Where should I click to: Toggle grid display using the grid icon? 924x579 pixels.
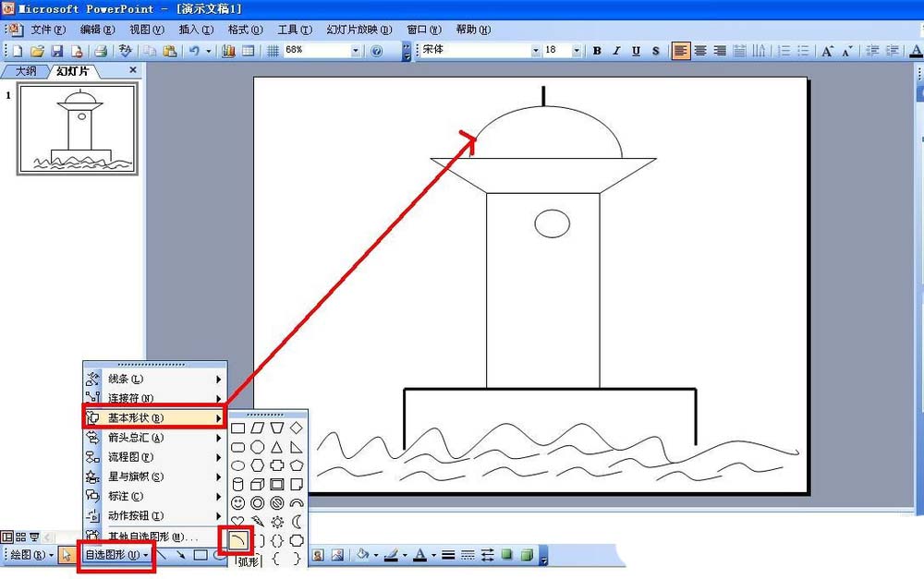click(x=273, y=51)
